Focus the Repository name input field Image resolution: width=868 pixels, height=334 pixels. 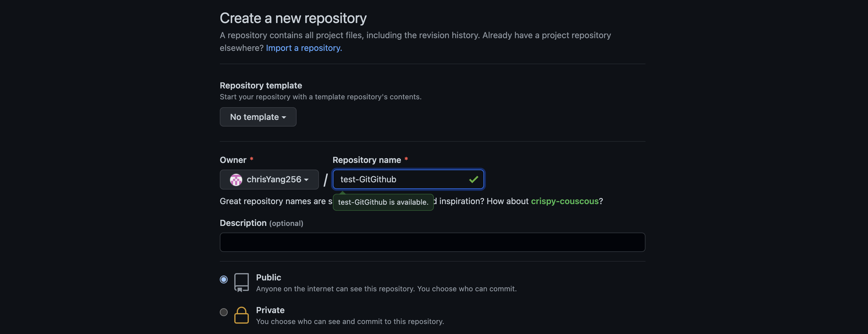point(401,180)
